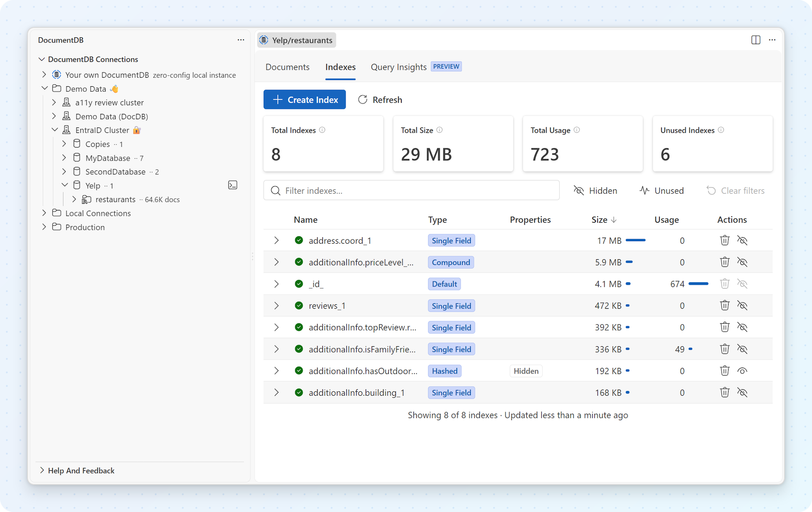Image resolution: width=812 pixels, height=512 pixels.
Task: Click Clear filters
Action: tap(736, 191)
